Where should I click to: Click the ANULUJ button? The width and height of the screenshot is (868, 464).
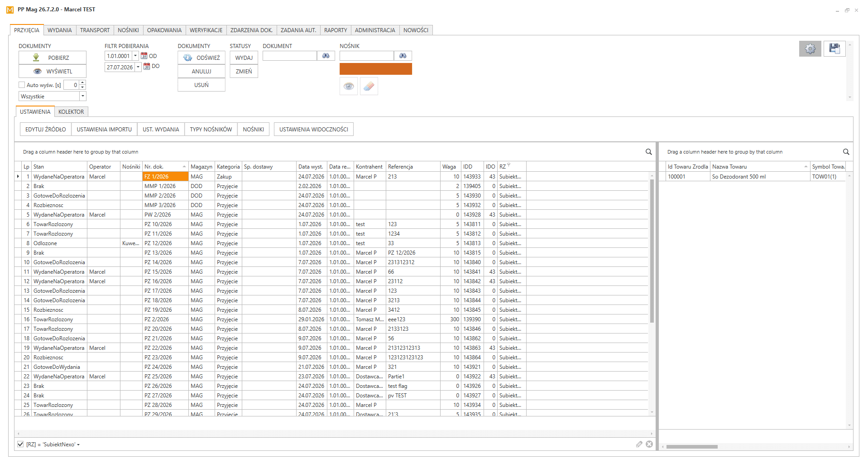(x=201, y=71)
